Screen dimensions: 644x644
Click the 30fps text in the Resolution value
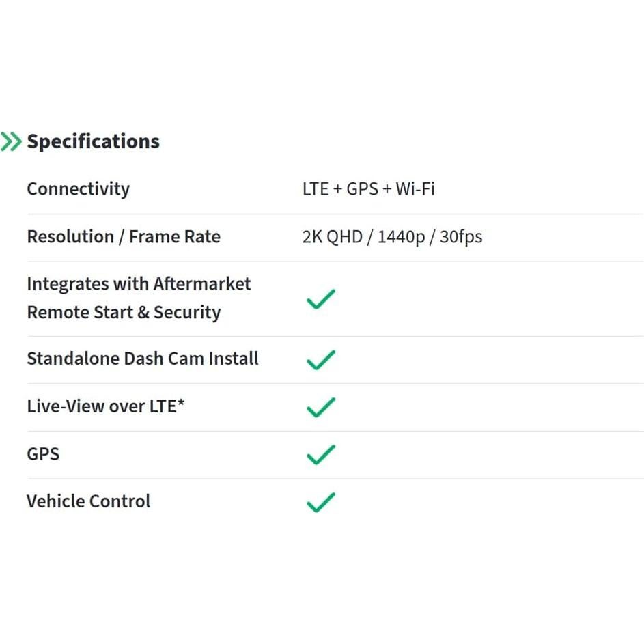tap(461, 237)
